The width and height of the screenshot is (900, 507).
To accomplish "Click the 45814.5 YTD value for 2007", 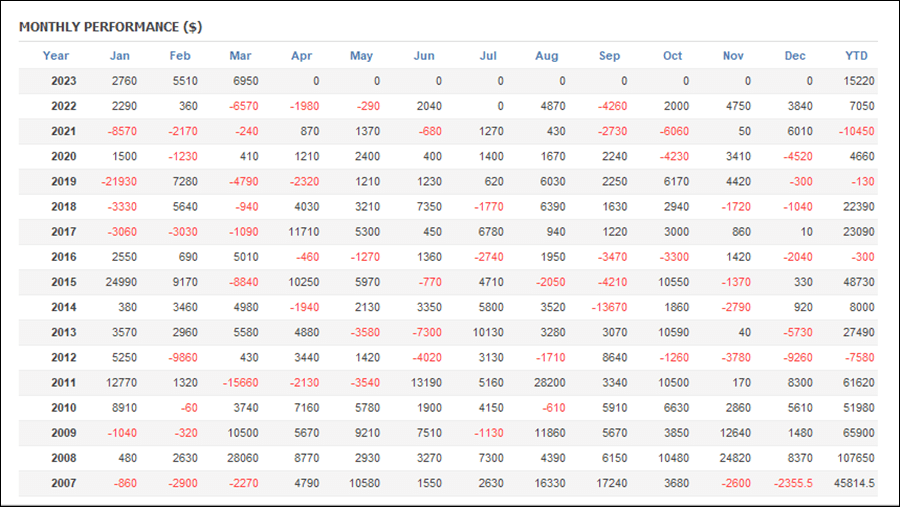I will 854,483.
